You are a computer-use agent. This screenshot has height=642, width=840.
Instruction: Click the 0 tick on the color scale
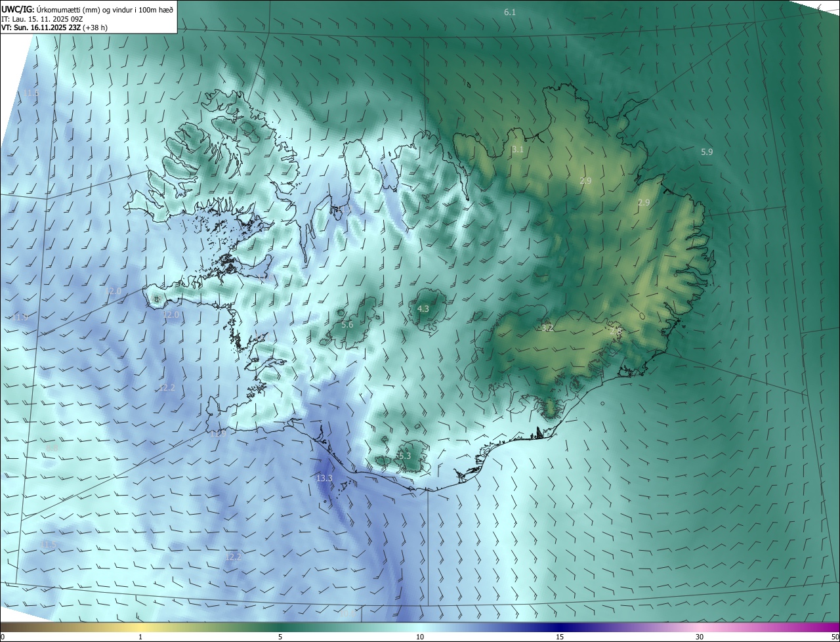(3, 637)
